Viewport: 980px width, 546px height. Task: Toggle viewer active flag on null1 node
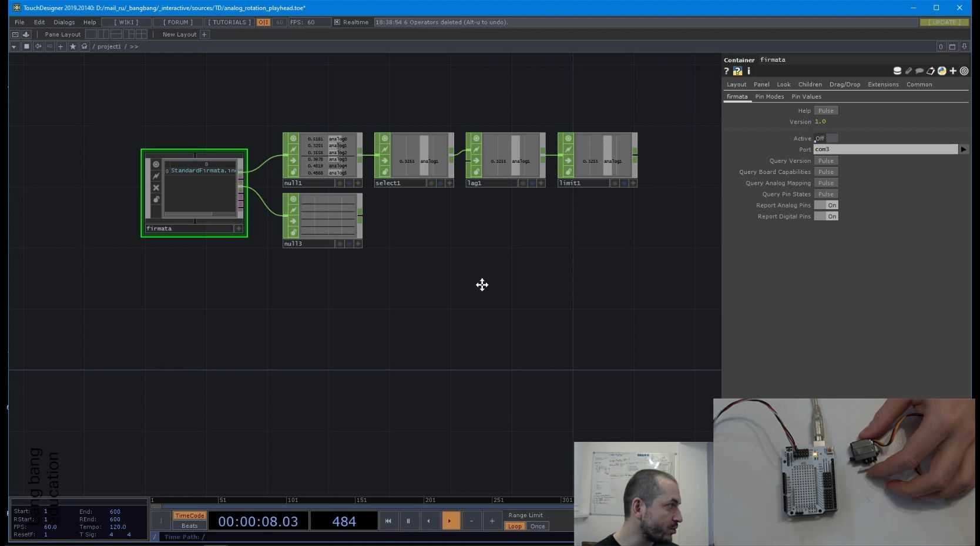click(293, 139)
